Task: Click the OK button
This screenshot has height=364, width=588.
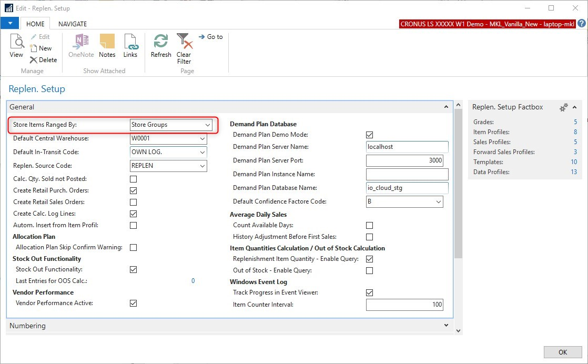Action: click(x=562, y=352)
